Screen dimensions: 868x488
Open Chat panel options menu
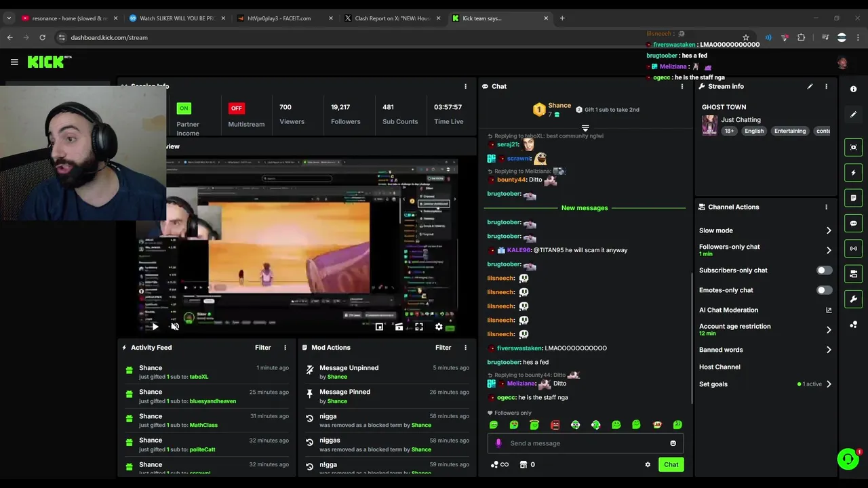point(682,86)
